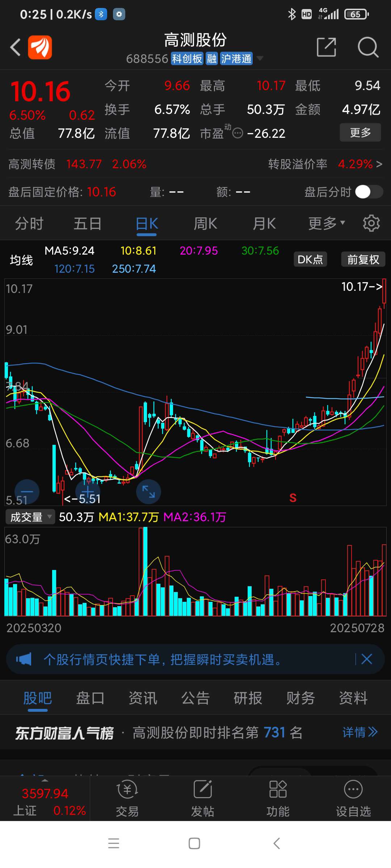Viewport: 391px width, 868px height.
Task: Select 分时 chart tab
Action: [29, 224]
